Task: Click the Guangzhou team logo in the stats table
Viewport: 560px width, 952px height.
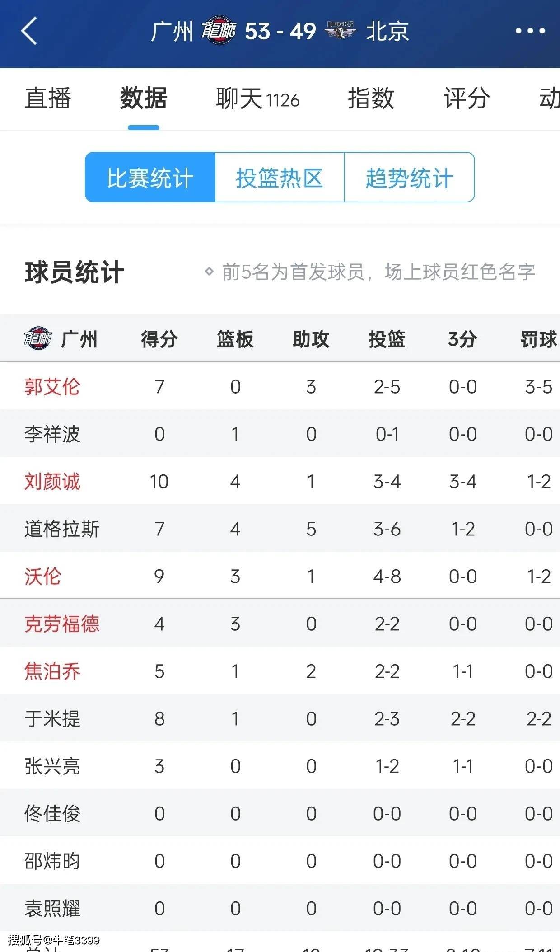Action: [38, 338]
